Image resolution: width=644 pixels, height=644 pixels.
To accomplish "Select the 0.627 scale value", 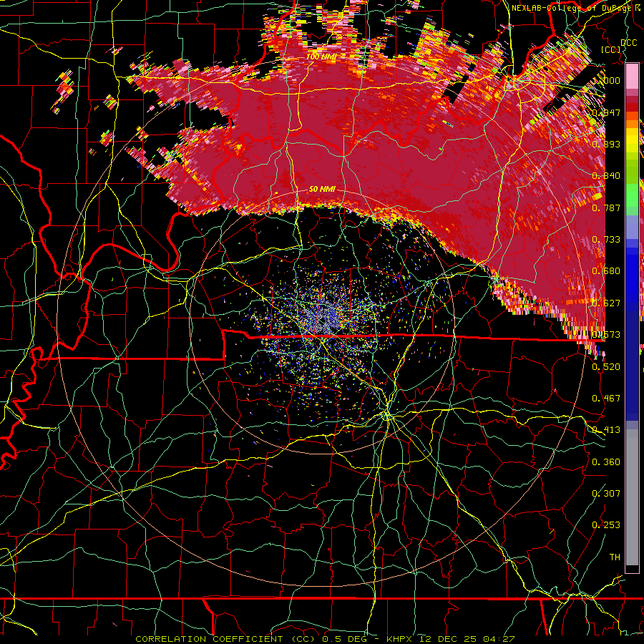I will coord(606,303).
